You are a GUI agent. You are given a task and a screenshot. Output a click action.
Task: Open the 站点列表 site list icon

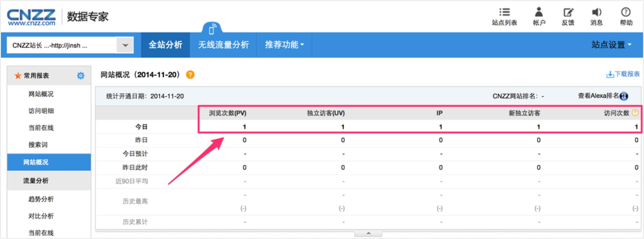coord(504,13)
